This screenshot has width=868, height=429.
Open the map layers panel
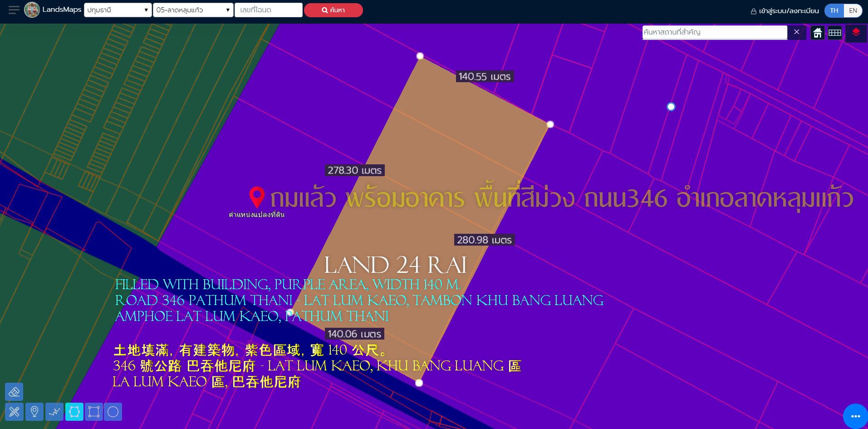point(856,33)
